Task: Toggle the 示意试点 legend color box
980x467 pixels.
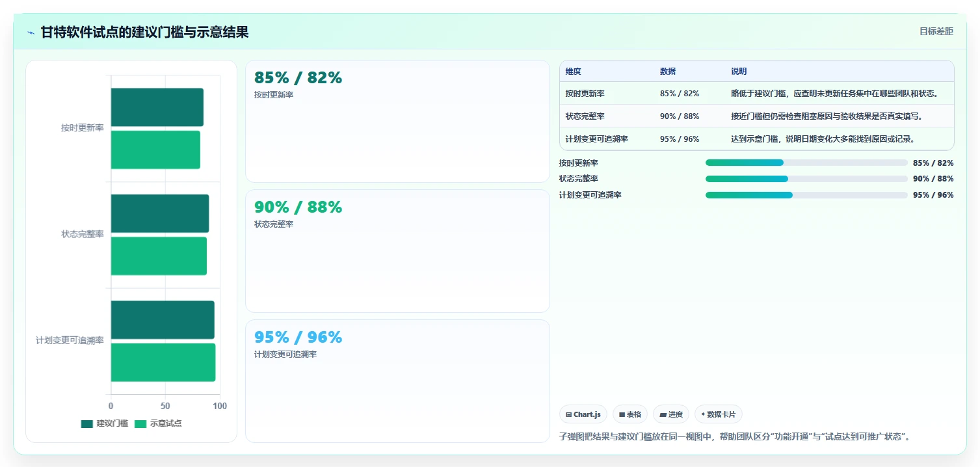Action: pos(140,423)
